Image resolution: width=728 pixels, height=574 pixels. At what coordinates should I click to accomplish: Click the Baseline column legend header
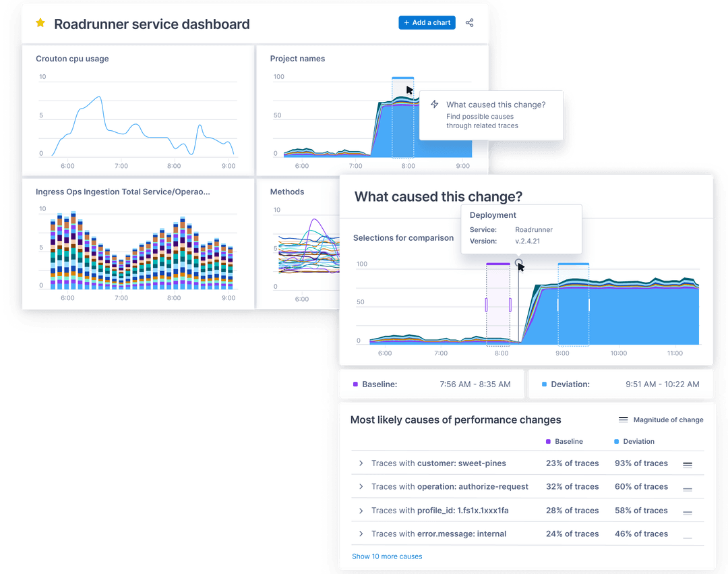[x=565, y=441]
